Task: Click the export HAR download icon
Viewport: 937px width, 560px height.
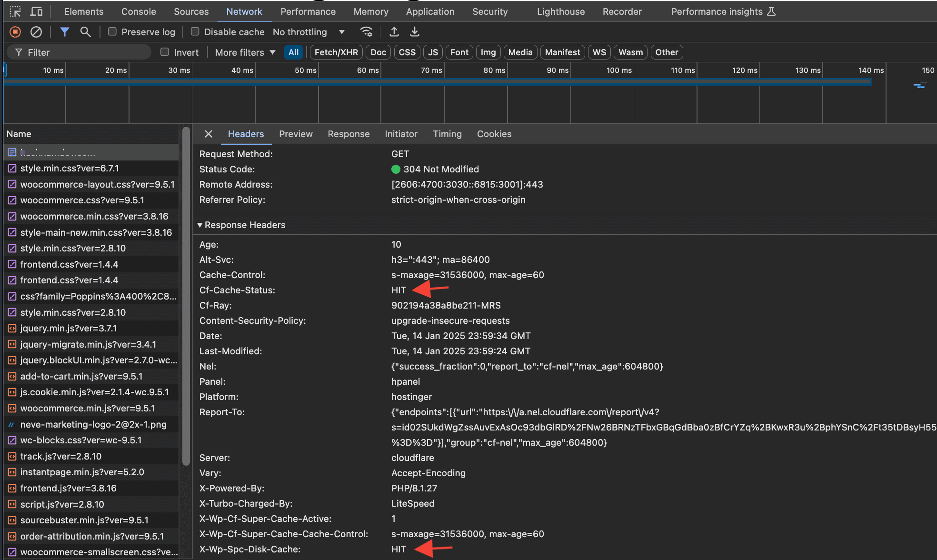Action: pos(415,32)
